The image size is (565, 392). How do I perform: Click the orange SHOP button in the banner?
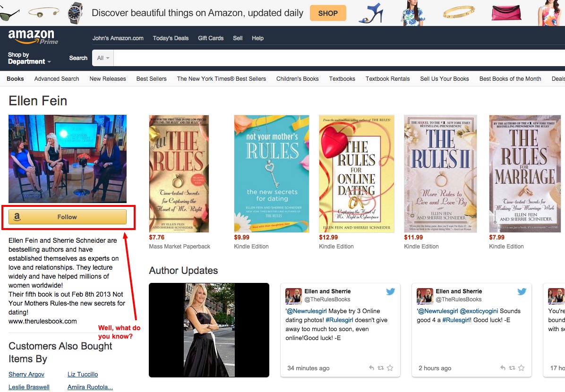pos(328,13)
